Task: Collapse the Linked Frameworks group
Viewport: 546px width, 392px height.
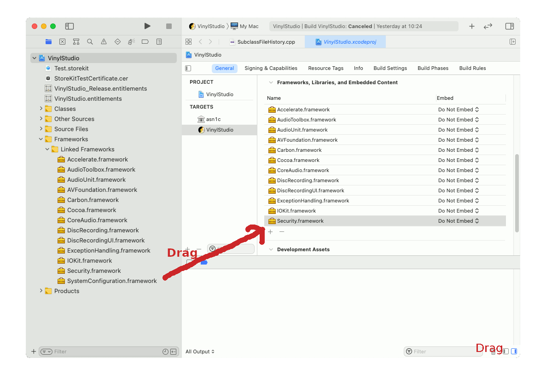Action: click(x=47, y=149)
